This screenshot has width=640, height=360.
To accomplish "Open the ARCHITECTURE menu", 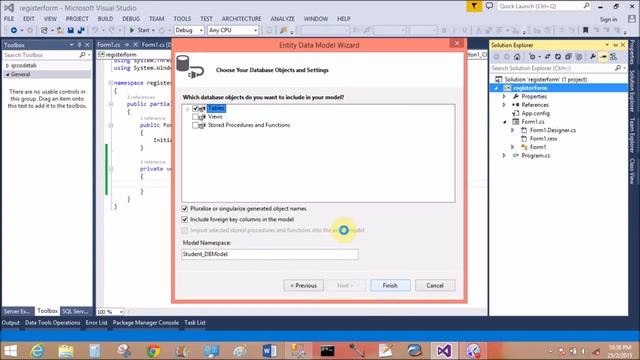I will (242, 19).
